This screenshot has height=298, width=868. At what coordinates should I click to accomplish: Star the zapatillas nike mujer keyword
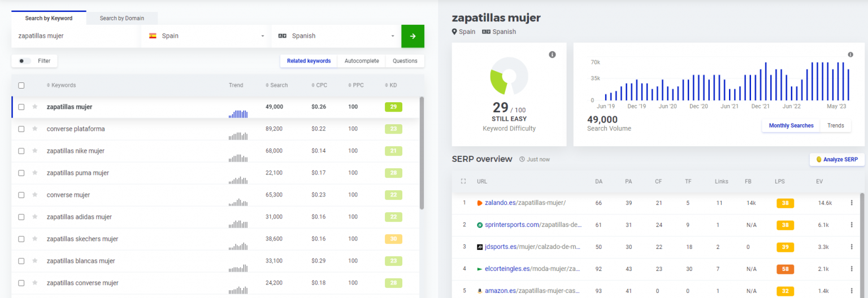pos(35,151)
